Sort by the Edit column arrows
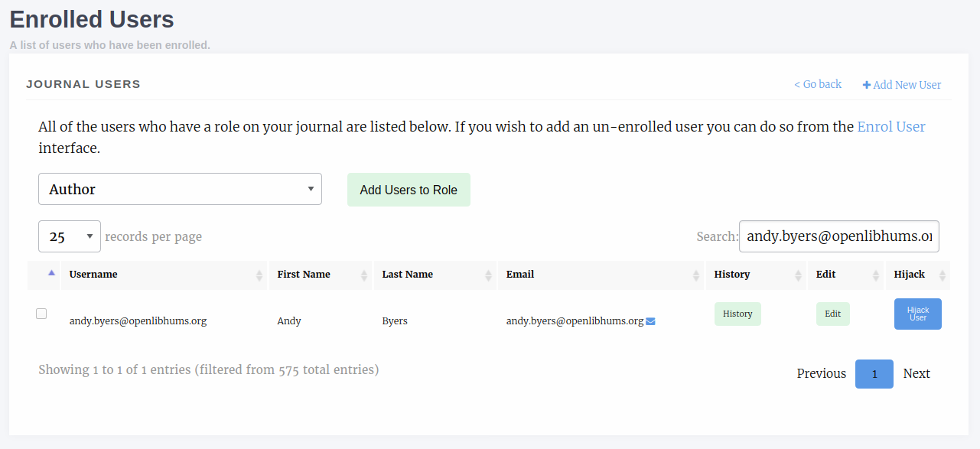980x449 pixels. tap(877, 275)
